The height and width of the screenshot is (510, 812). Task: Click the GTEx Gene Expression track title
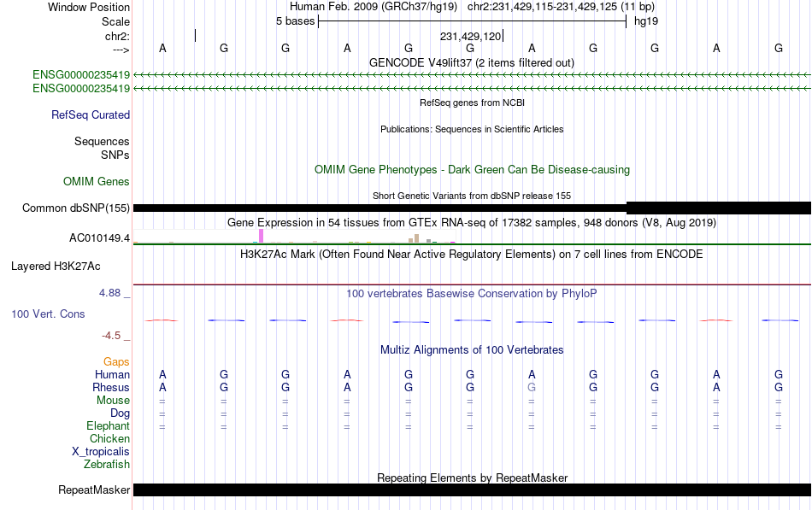pyautogui.click(x=472, y=223)
